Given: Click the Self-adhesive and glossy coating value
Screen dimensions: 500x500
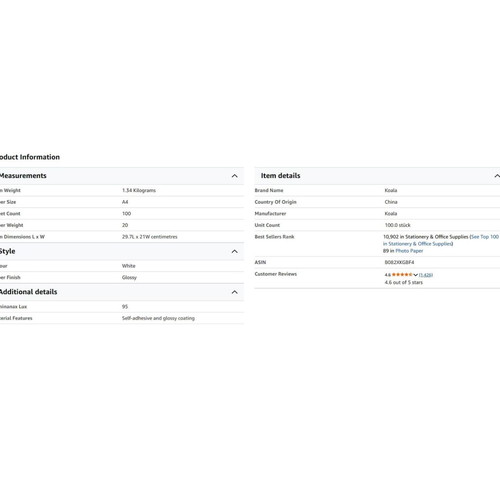Looking at the screenshot, I should point(158,318).
